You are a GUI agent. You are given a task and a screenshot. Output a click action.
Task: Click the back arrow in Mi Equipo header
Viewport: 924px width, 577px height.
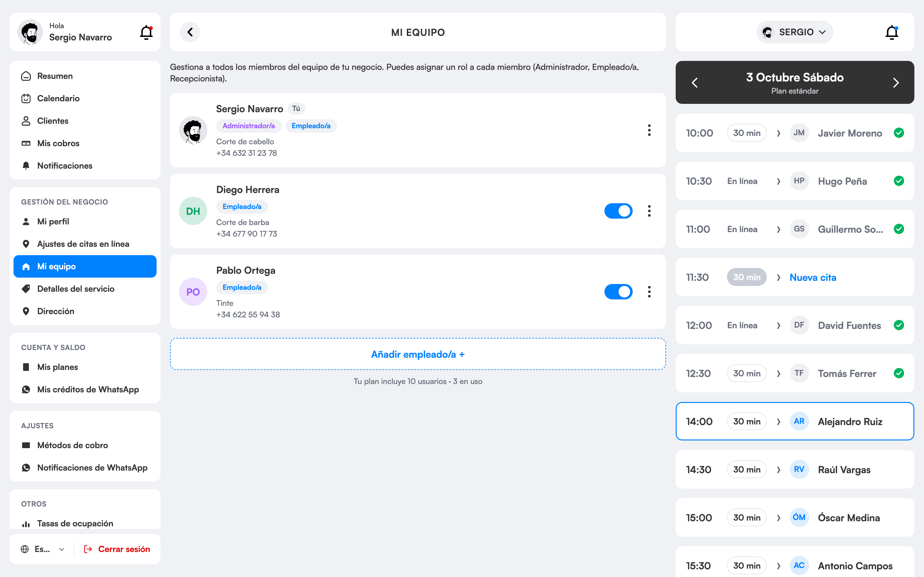pos(190,32)
